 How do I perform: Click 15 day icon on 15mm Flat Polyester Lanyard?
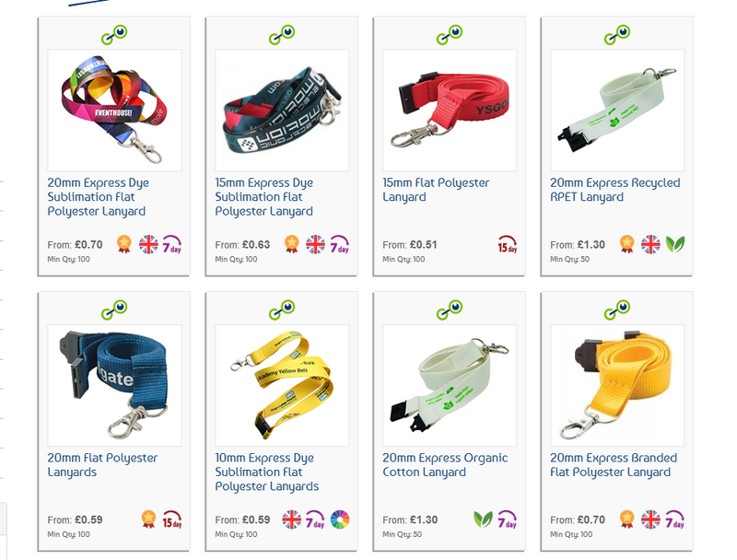tap(508, 244)
